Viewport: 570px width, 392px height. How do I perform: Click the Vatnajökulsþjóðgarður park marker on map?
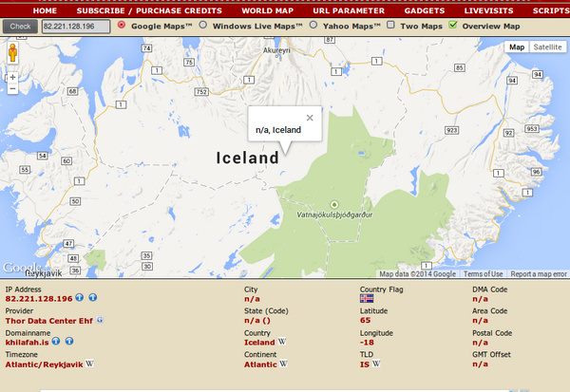[x=334, y=204]
